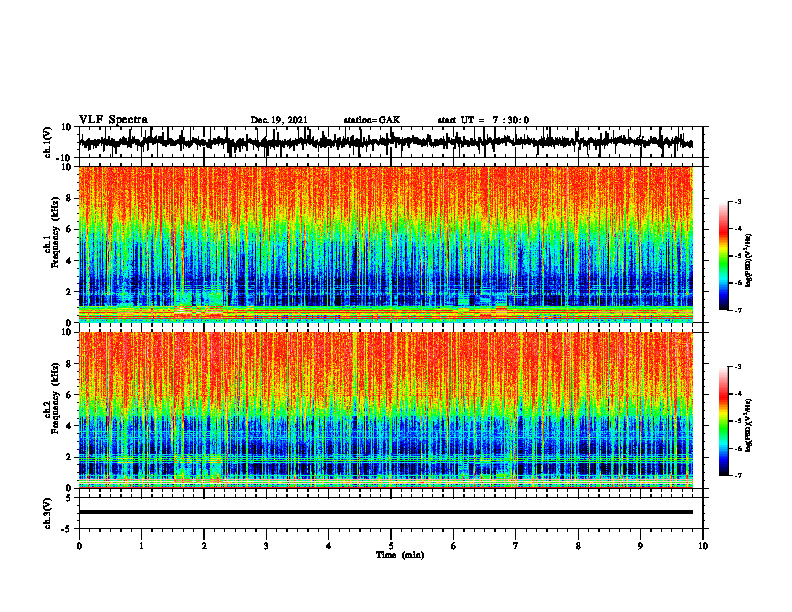
Task: Click the "-3" tick on ch.2 color bar
Action: (x=738, y=367)
